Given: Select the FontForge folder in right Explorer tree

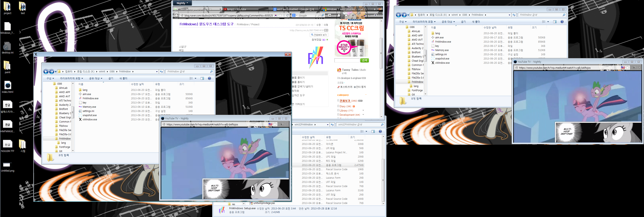Looking at the screenshot, I should [415, 90].
